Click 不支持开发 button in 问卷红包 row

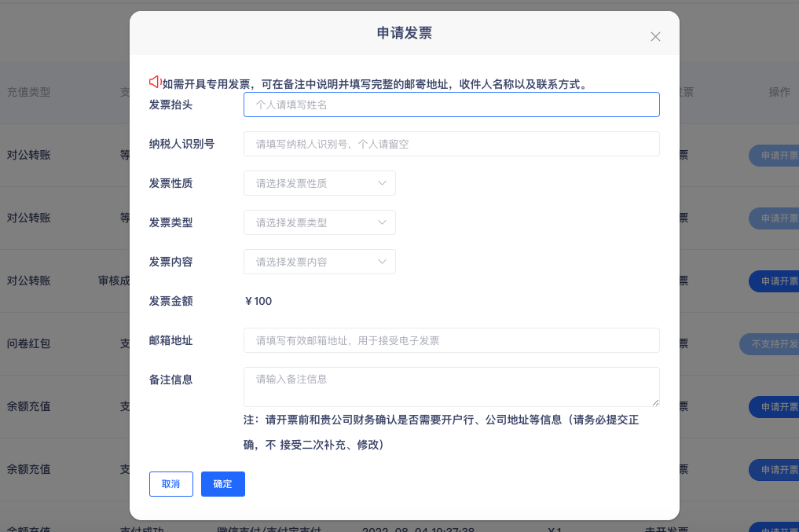tap(769, 344)
